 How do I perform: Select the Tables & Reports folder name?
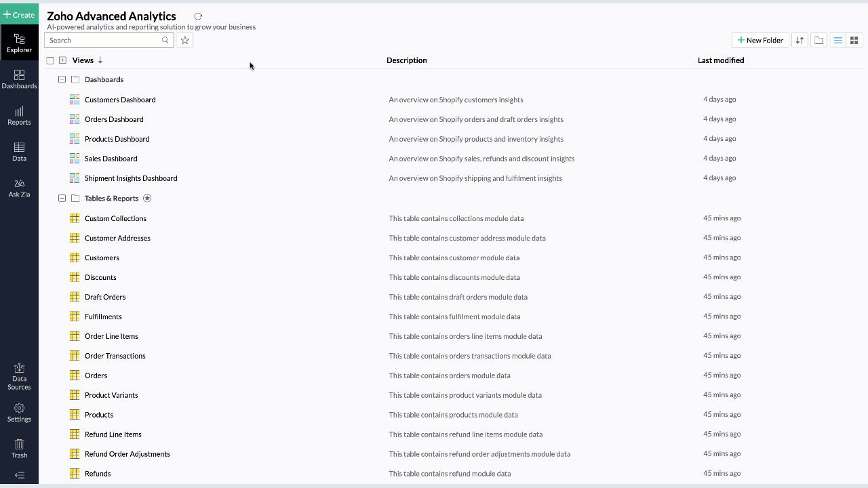tap(112, 199)
